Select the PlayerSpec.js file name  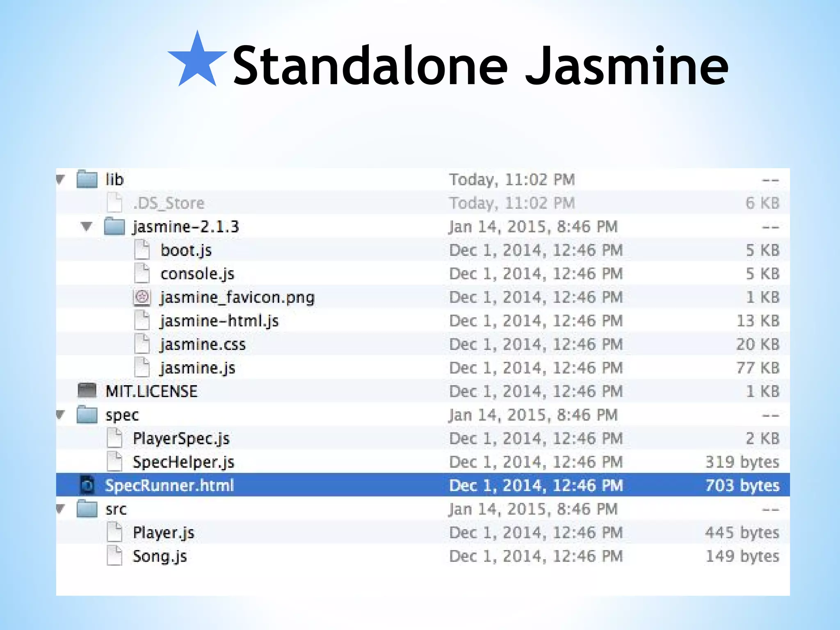[x=181, y=438]
